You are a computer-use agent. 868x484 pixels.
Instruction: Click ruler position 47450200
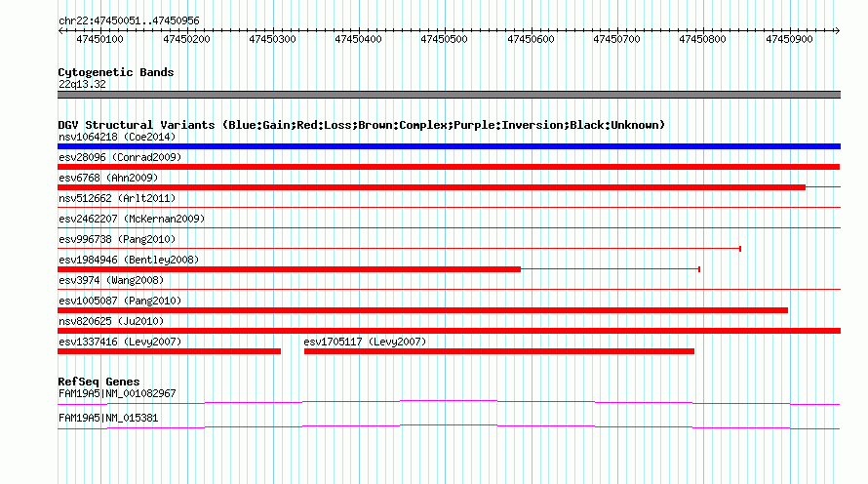(186, 39)
